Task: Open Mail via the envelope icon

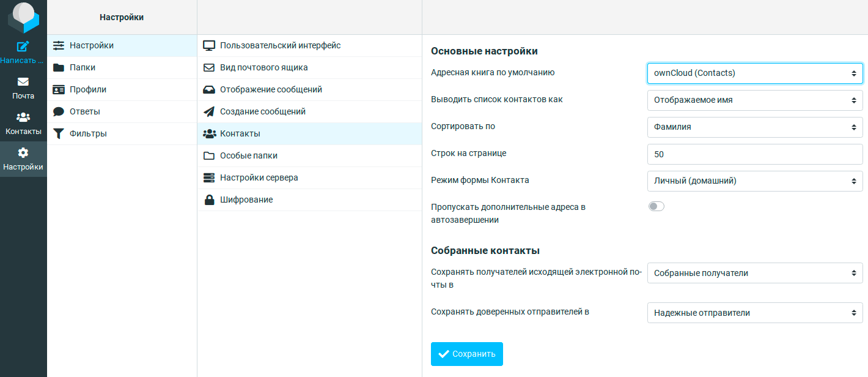Action: 23,82
